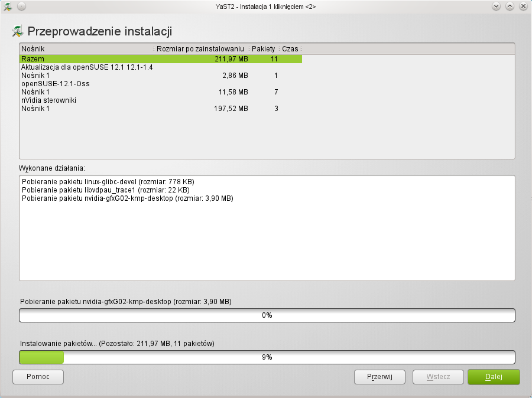The height and width of the screenshot is (398, 532).
Task: Select the nVidia sterowniki row
Action: [x=161, y=100]
